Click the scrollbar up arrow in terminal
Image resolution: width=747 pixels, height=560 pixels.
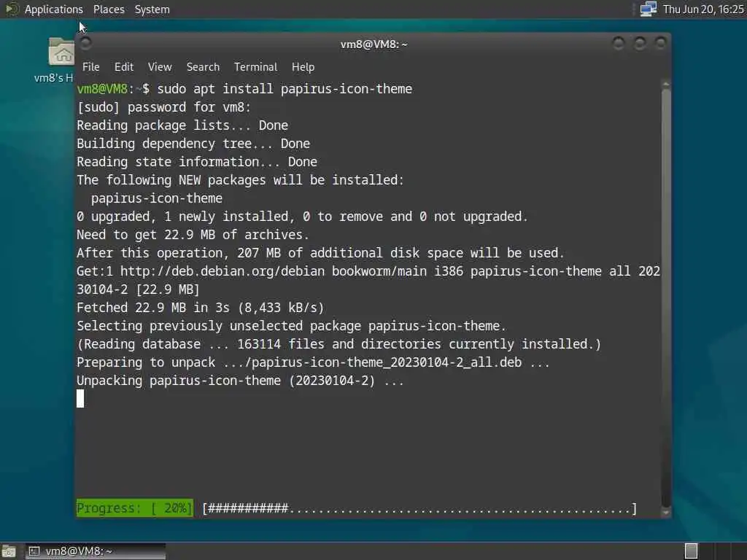(666, 85)
